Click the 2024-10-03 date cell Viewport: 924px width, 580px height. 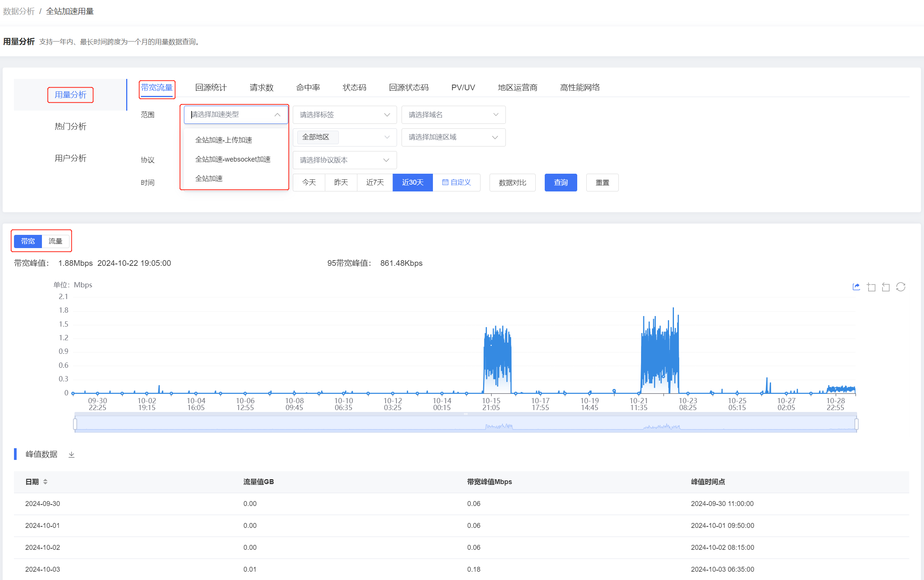[x=43, y=569]
